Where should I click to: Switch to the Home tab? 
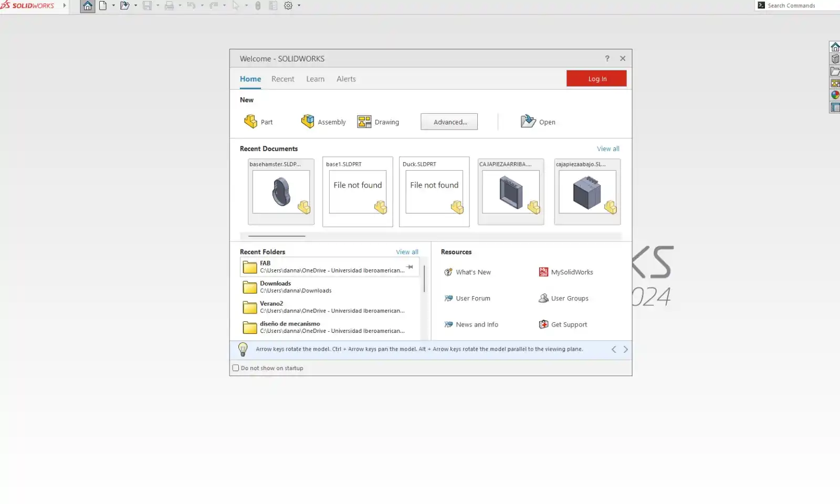[x=250, y=79]
